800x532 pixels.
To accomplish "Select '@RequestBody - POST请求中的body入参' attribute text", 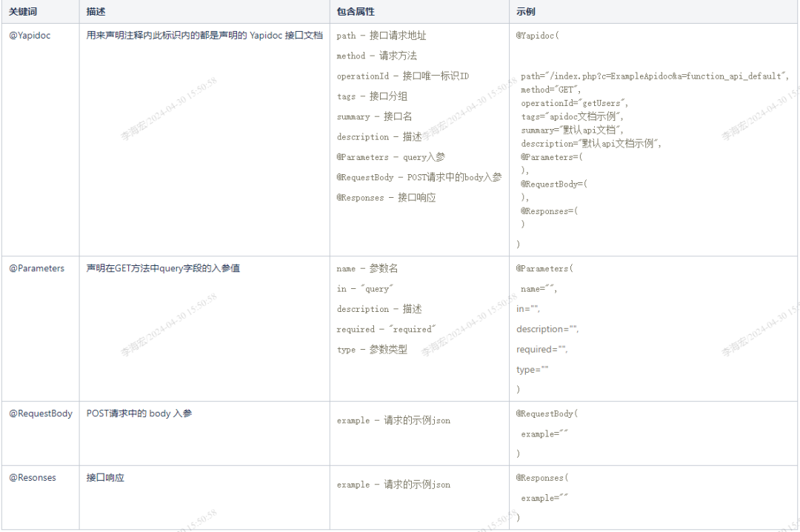I will click(419, 177).
